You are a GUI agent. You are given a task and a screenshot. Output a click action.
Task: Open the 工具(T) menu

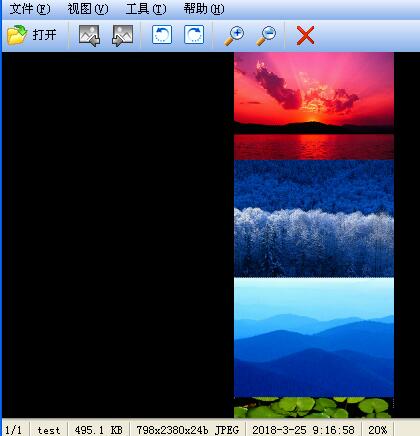pyautogui.click(x=146, y=9)
